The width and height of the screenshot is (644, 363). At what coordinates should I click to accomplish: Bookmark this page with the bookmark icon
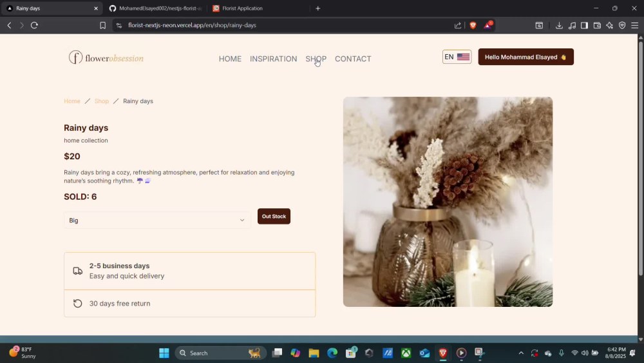[x=102, y=26]
